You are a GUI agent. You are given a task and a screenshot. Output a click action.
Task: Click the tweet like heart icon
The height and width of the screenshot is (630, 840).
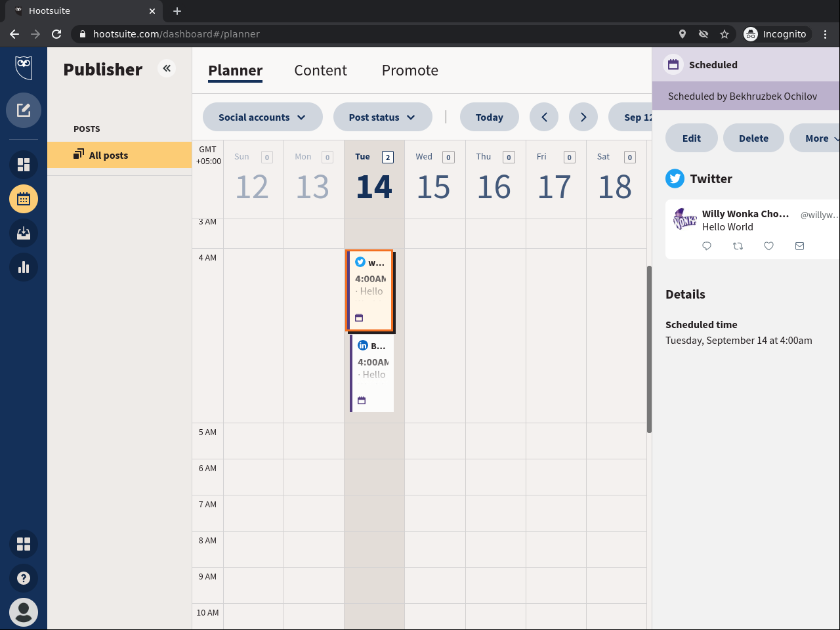tap(768, 246)
